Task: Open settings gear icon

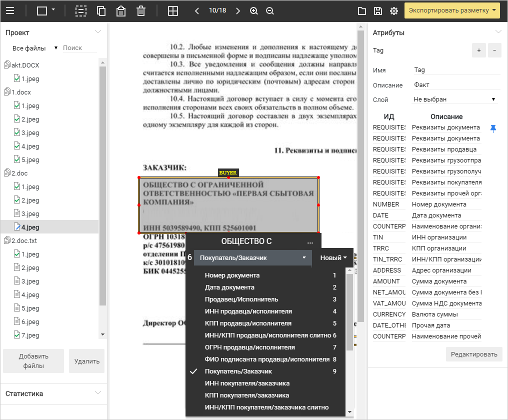Action: click(x=394, y=10)
